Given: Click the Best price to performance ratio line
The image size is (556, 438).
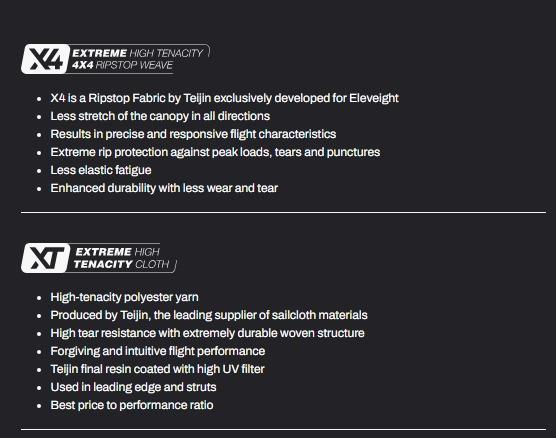Looking at the screenshot, I should (x=132, y=405).
